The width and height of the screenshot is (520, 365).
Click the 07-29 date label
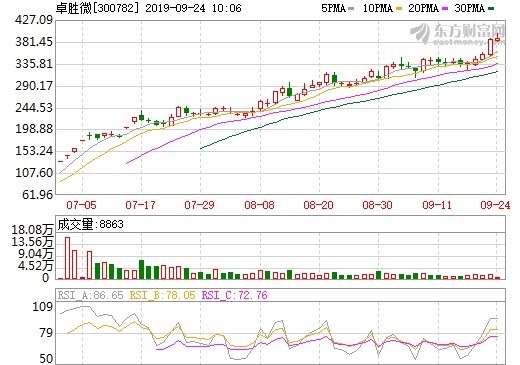pos(199,205)
